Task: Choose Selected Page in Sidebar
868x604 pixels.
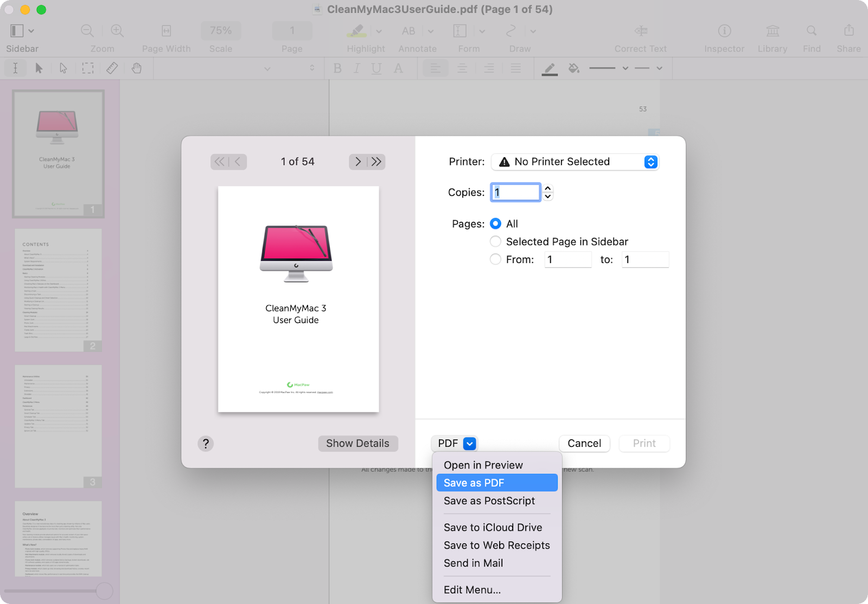Action: point(495,241)
